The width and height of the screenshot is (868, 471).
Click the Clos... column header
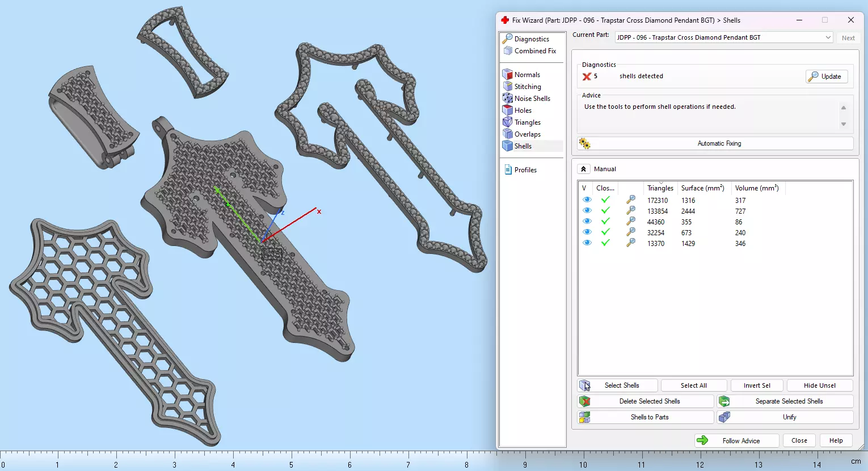tap(605, 188)
